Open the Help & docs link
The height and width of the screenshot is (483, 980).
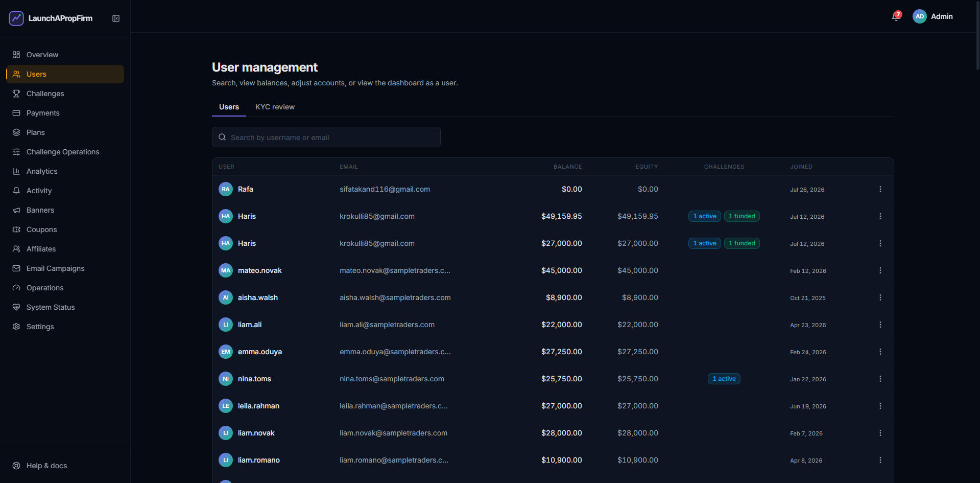click(65, 466)
